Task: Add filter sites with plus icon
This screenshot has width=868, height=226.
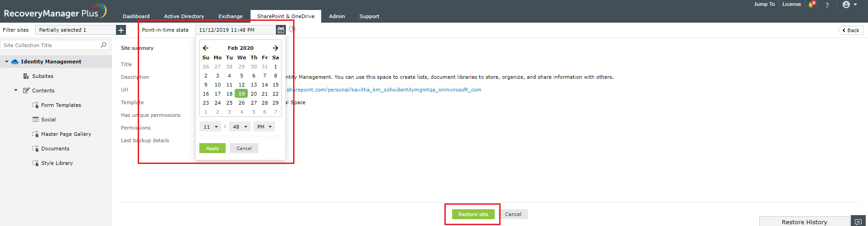Action: coord(121,30)
